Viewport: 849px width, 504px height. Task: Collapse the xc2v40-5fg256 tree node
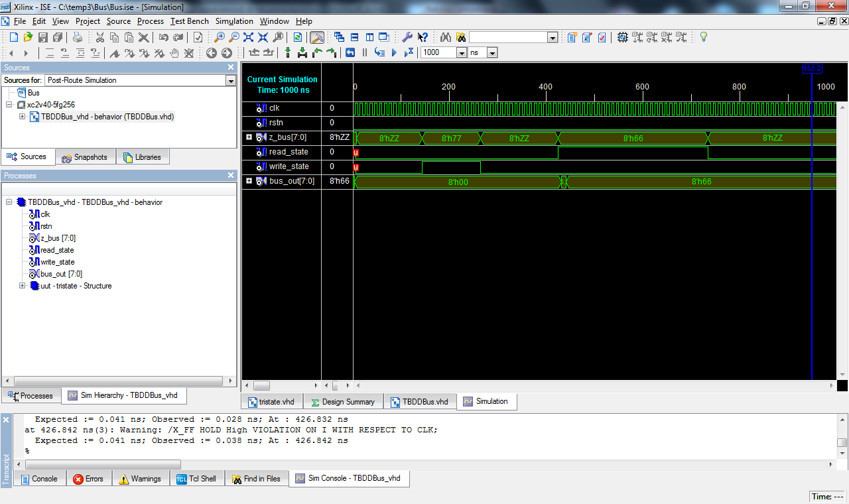coord(10,105)
